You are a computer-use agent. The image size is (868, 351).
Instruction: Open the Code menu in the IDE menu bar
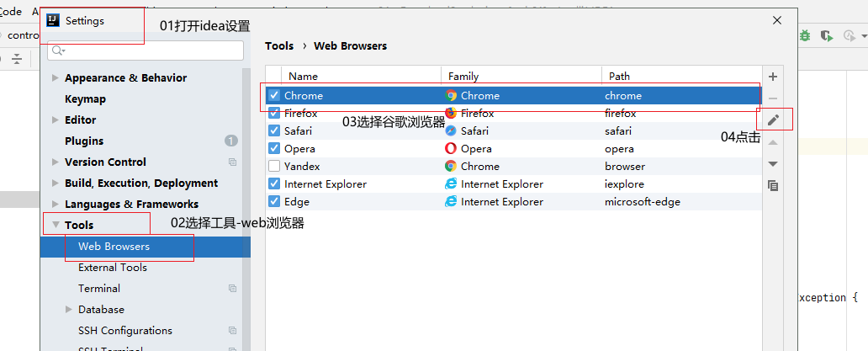tap(11, 11)
